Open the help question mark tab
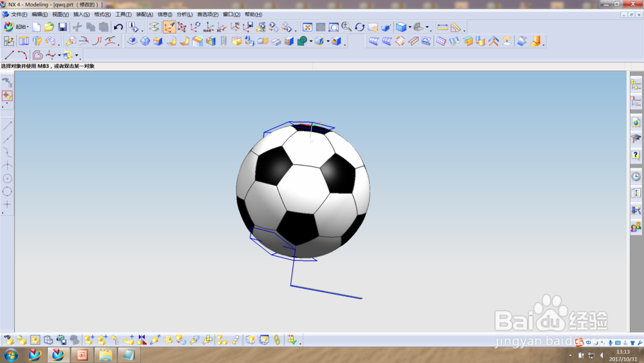This screenshot has width=644, height=363. (636, 155)
